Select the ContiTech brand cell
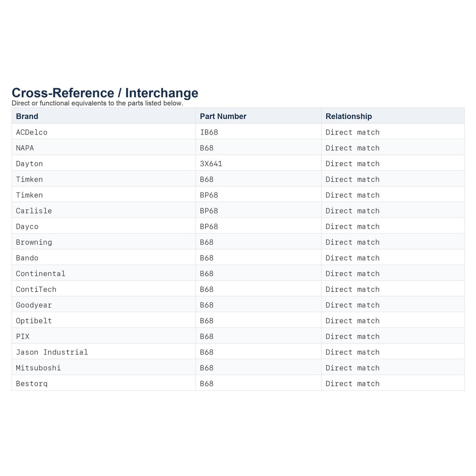The image size is (476, 476). coord(104,289)
